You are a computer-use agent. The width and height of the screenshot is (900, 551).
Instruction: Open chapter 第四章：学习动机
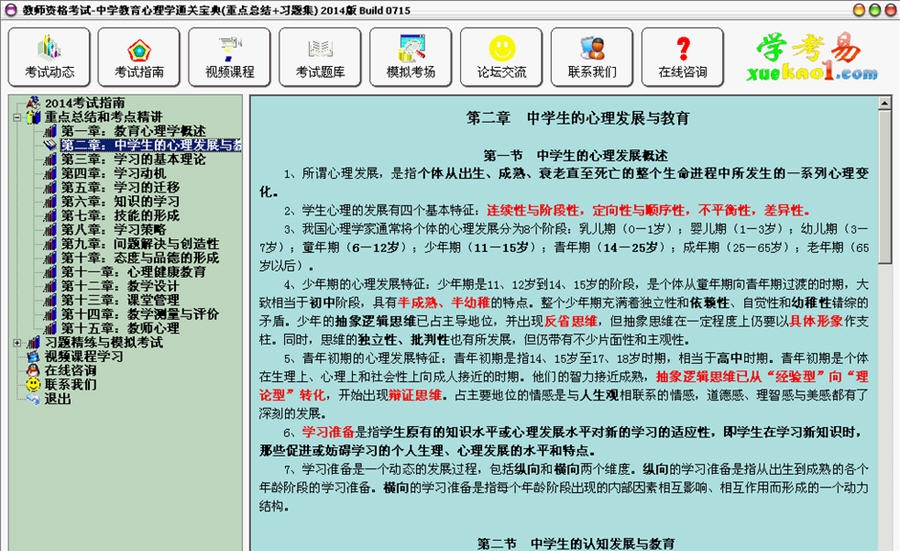click(113, 173)
